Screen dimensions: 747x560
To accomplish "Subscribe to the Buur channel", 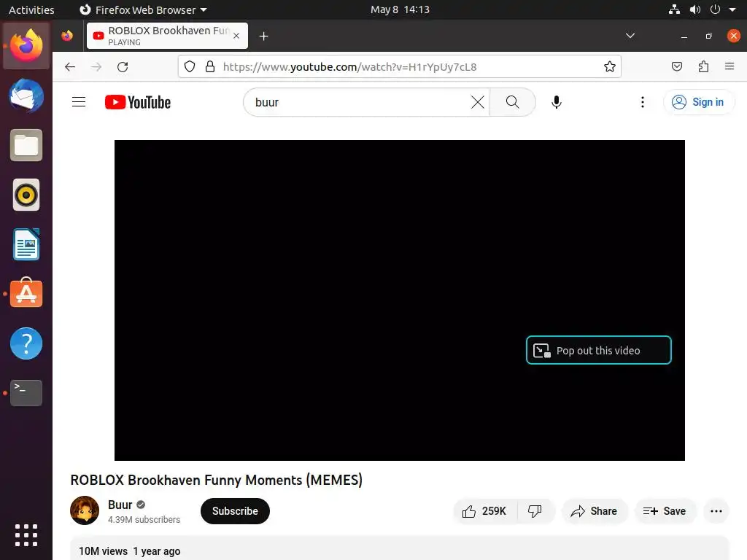I will tap(235, 511).
